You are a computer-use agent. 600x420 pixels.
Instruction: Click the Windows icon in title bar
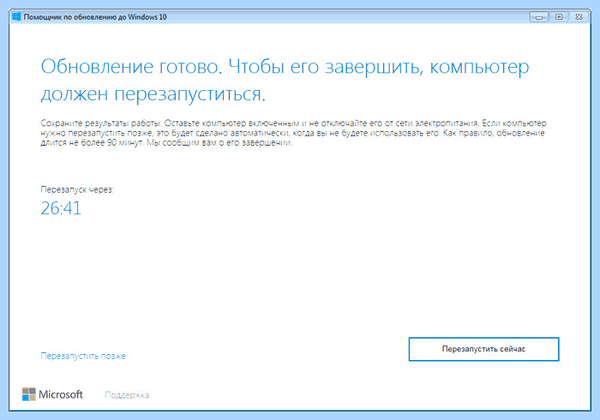tap(16, 17)
